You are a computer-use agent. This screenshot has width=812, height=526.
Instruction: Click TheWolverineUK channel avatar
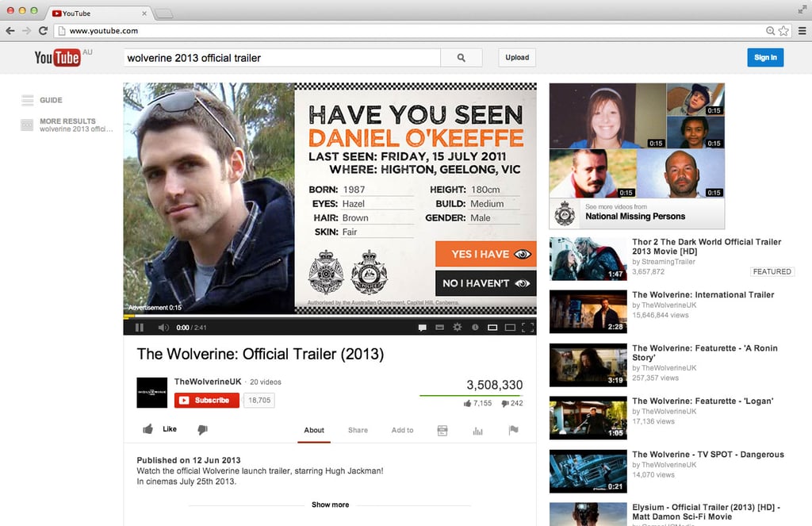click(151, 392)
